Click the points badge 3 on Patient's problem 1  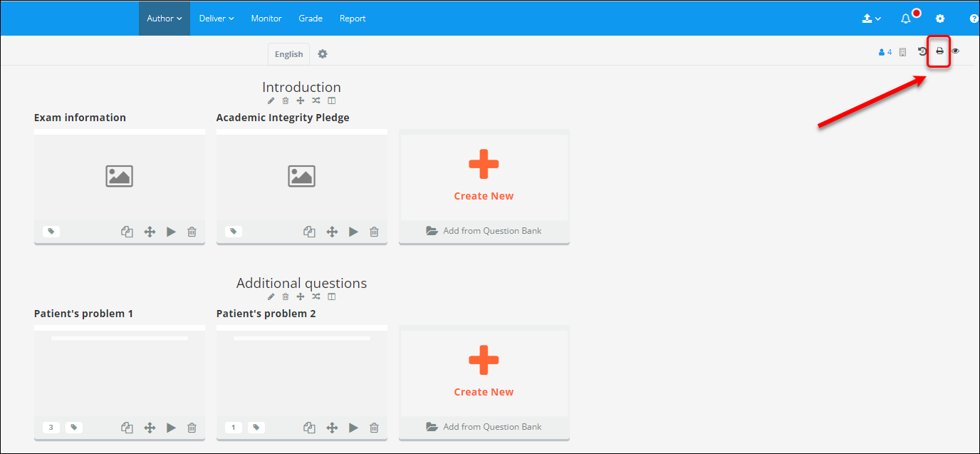coord(51,428)
